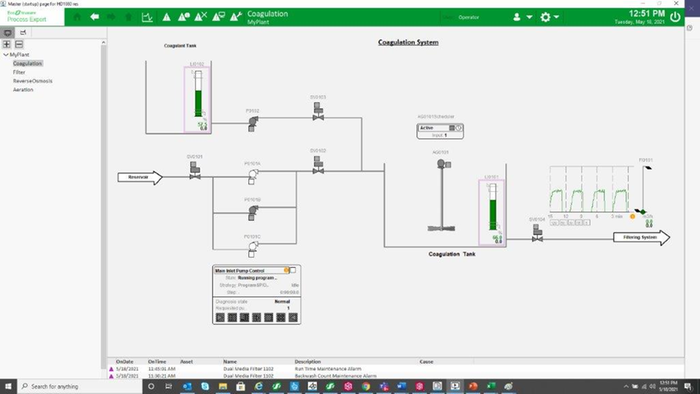
Task: Select pump P0101B symbol
Action: click(x=253, y=213)
